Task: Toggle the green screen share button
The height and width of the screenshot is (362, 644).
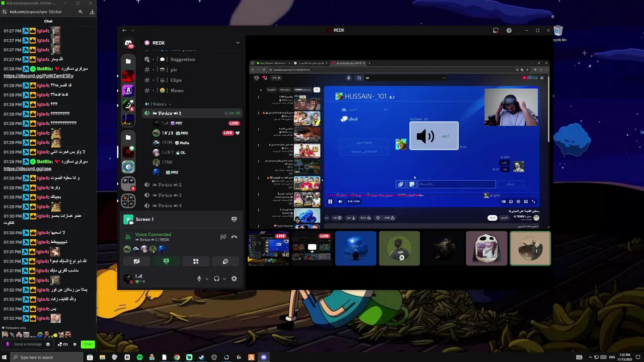Action: tap(166, 261)
